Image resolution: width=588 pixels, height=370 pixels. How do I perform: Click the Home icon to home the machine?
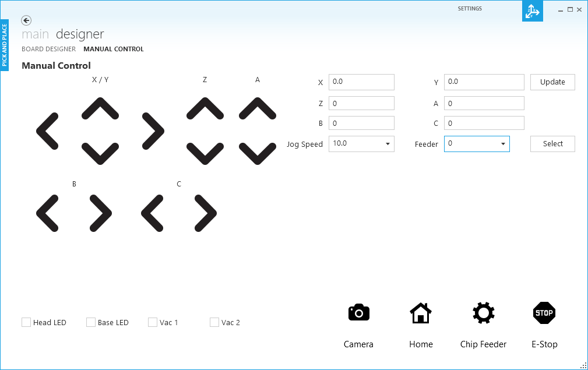(x=421, y=313)
